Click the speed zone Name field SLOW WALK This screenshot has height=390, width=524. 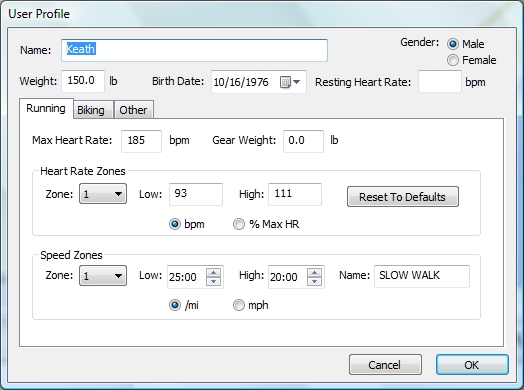(x=422, y=276)
